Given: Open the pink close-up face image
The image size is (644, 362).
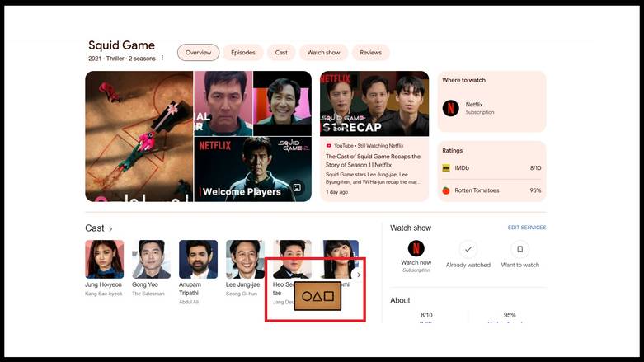Looking at the screenshot, I should tap(223, 104).
